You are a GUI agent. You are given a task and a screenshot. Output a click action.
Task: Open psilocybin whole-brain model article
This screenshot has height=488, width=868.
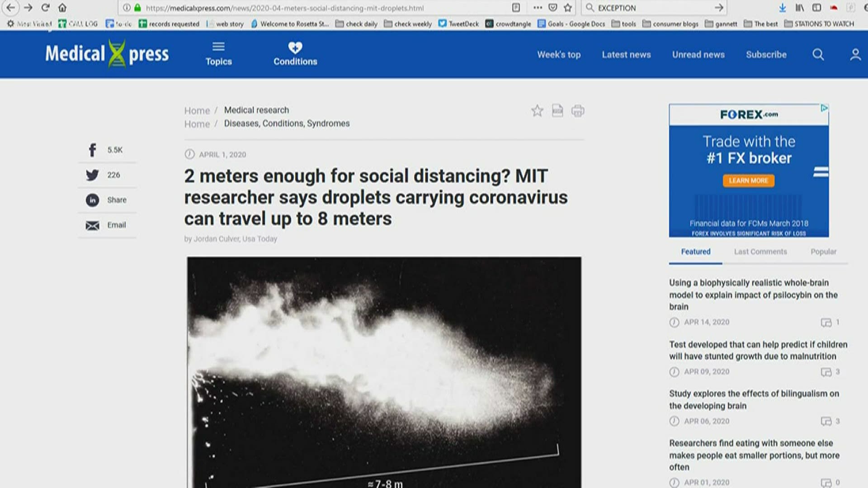[x=754, y=295]
